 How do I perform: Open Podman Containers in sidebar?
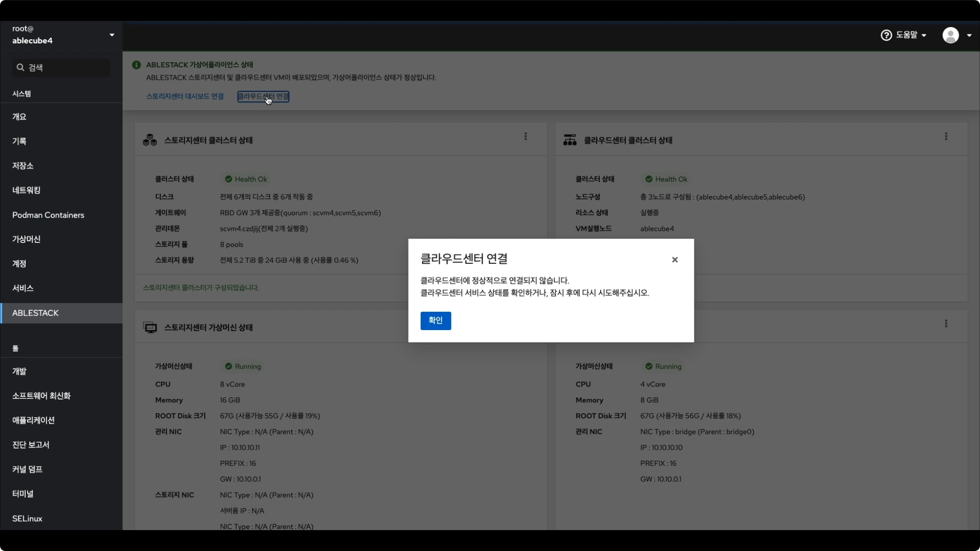61,215
